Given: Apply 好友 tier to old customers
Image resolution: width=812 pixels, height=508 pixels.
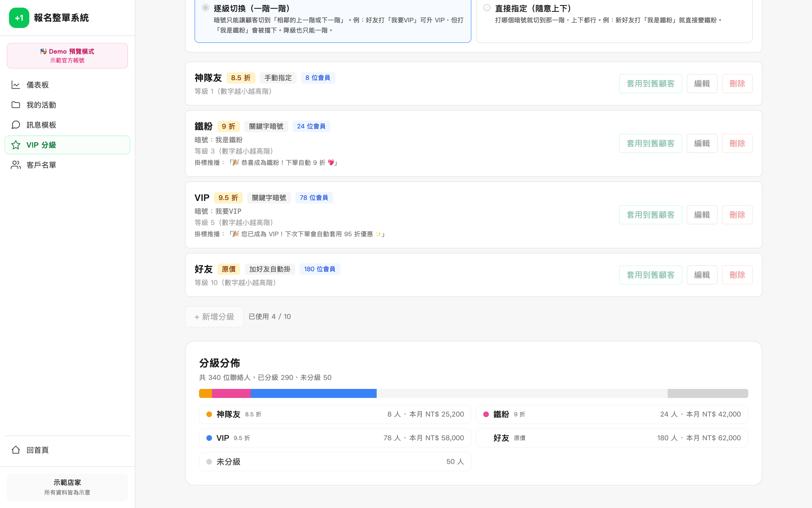Looking at the screenshot, I should click(650, 275).
